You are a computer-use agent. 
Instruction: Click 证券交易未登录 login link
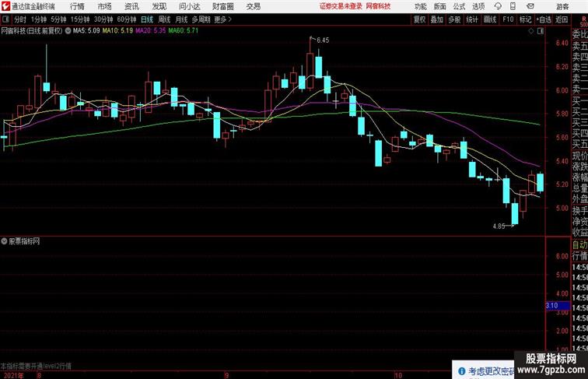pos(341,6)
